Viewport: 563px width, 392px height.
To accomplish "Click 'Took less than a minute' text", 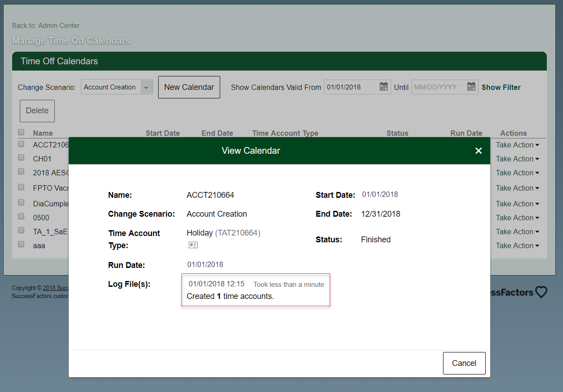I will pos(289,285).
